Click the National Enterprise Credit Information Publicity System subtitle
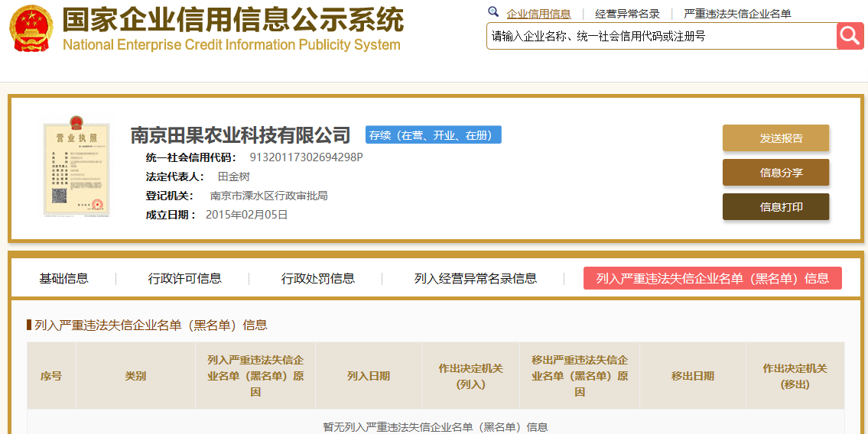 pyautogui.click(x=232, y=44)
